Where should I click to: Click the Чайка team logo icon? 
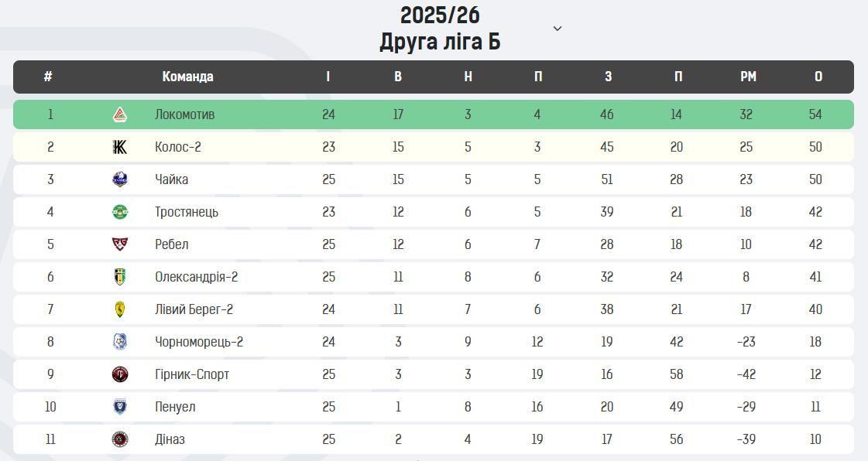[120, 179]
